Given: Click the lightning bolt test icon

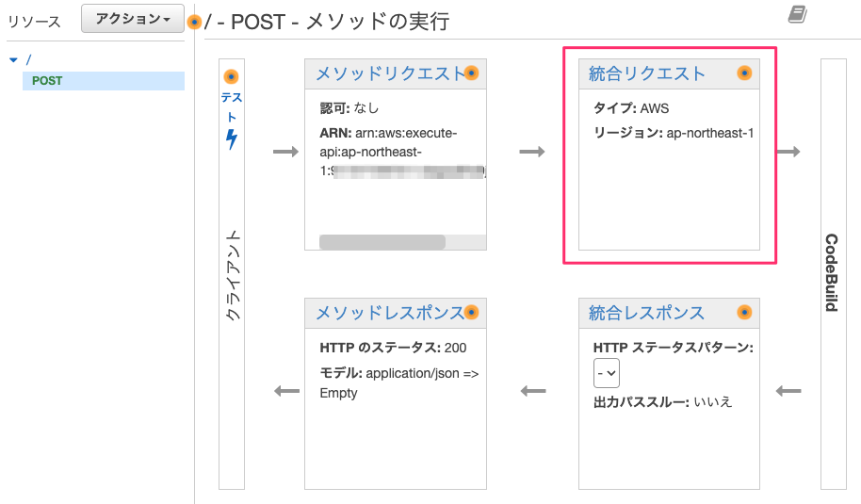Looking at the screenshot, I should point(232,139).
